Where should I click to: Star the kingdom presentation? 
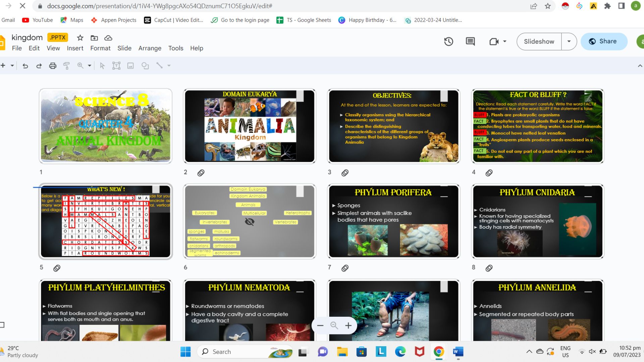tap(80, 38)
